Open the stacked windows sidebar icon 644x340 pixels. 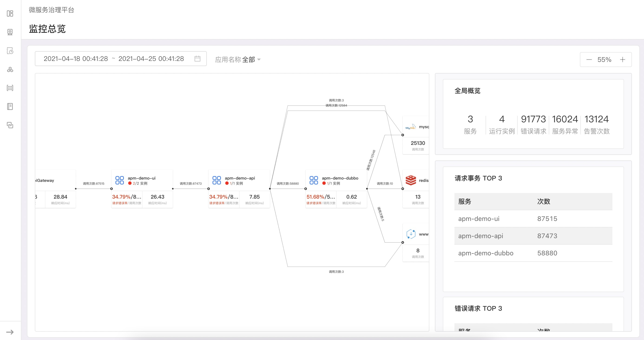pyautogui.click(x=10, y=125)
